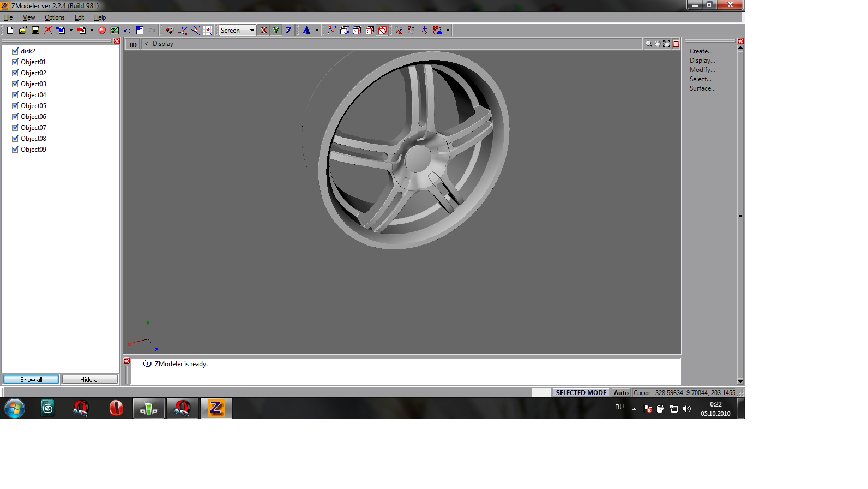Select the viewport zoom magnifier tool
The width and height of the screenshot is (868, 489).
[649, 44]
